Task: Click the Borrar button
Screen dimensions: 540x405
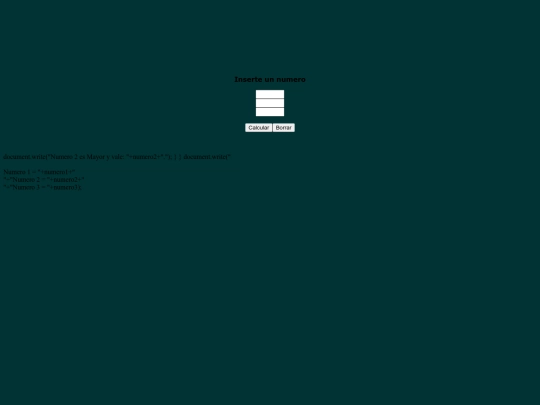Action: point(284,128)
